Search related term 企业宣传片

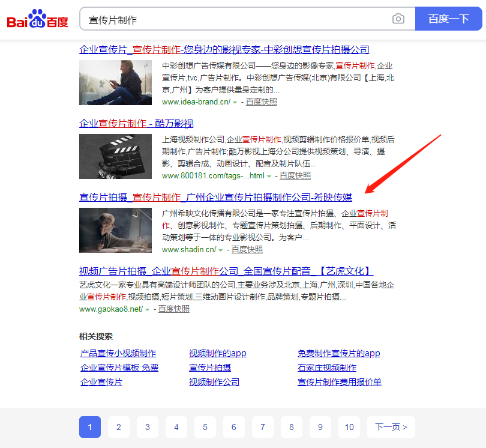101,382
